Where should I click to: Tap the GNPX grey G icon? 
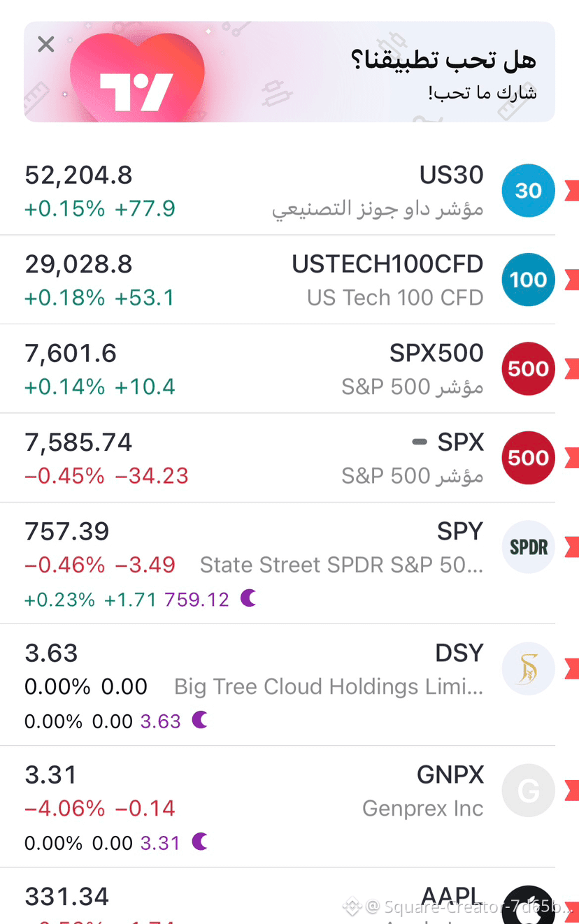coord(529,791)
